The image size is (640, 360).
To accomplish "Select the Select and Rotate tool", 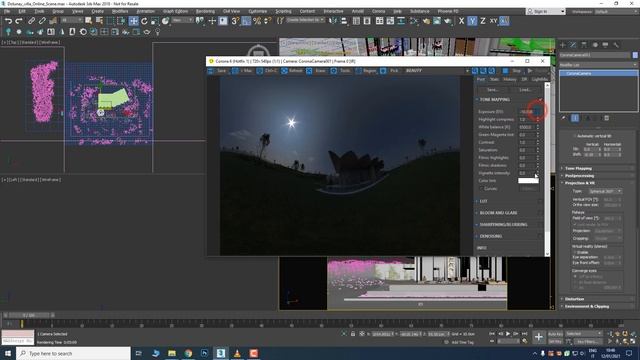I will tap(144, 21).
